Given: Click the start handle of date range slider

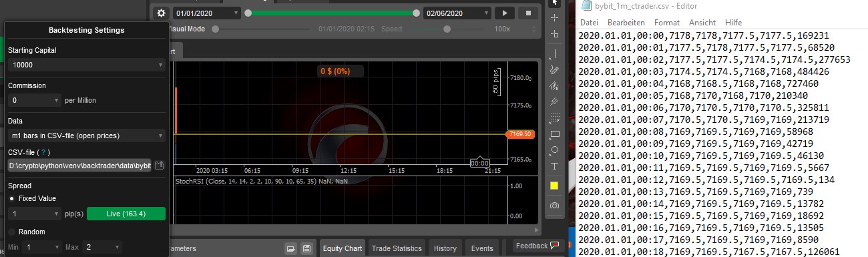Looking at the screenshot, I should [x=248, y=13].
